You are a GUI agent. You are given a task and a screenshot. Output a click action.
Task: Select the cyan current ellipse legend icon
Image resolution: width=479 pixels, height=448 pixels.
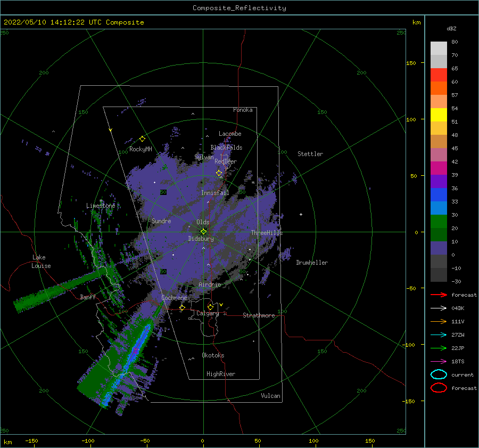click(x=439, y=374)
